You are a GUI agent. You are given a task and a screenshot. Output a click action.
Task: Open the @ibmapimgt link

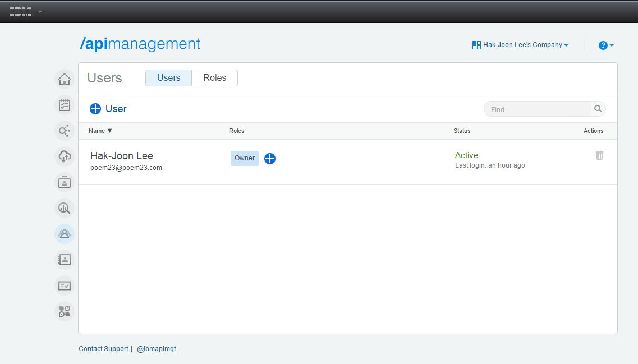[156, 348]
